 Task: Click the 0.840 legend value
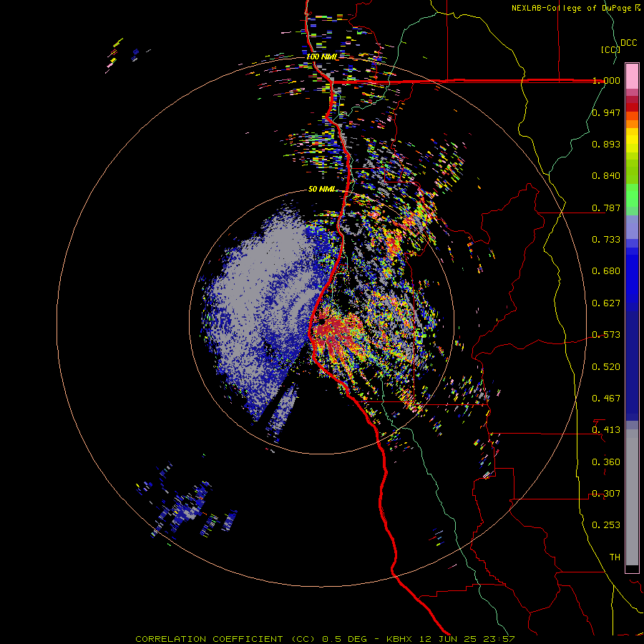606,176
